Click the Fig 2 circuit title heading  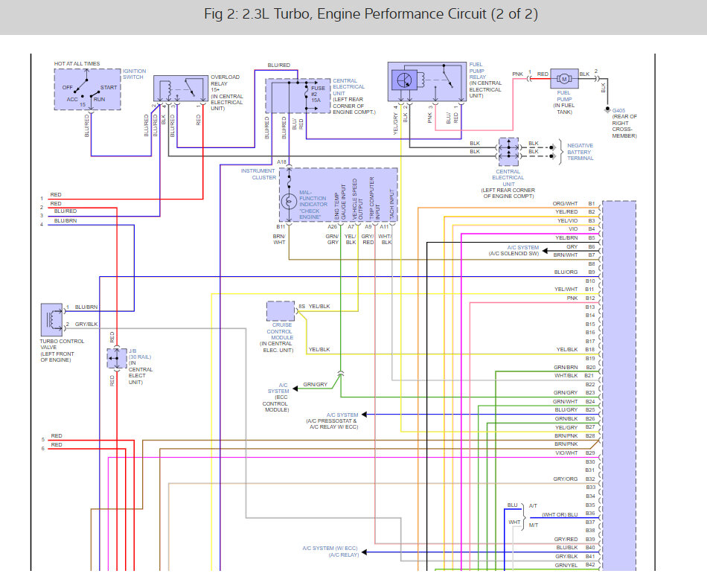[x=371, y=14]
